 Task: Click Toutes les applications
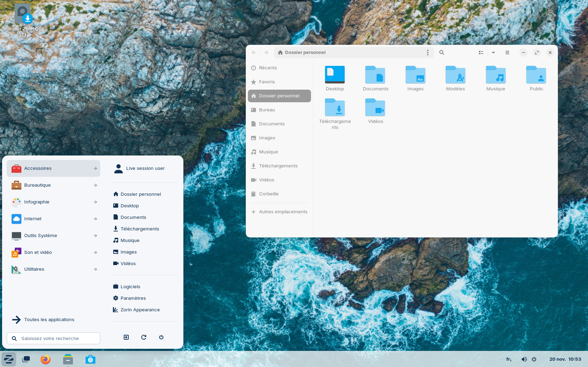click(53, 320)
